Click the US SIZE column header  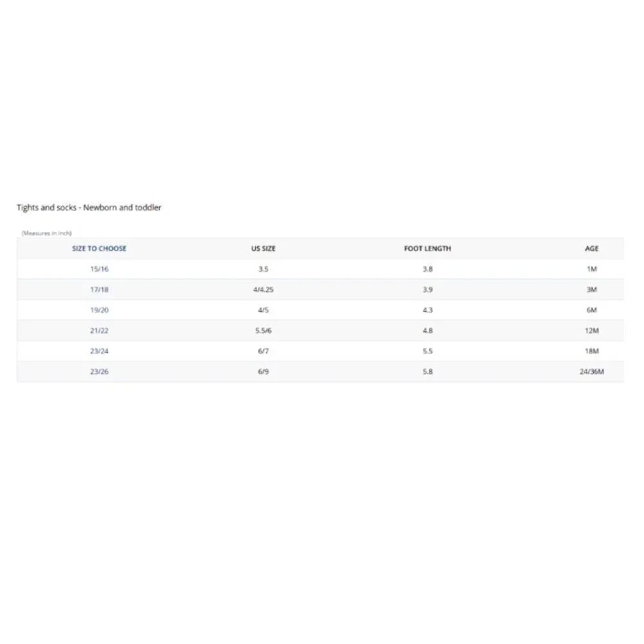point(263,249)
